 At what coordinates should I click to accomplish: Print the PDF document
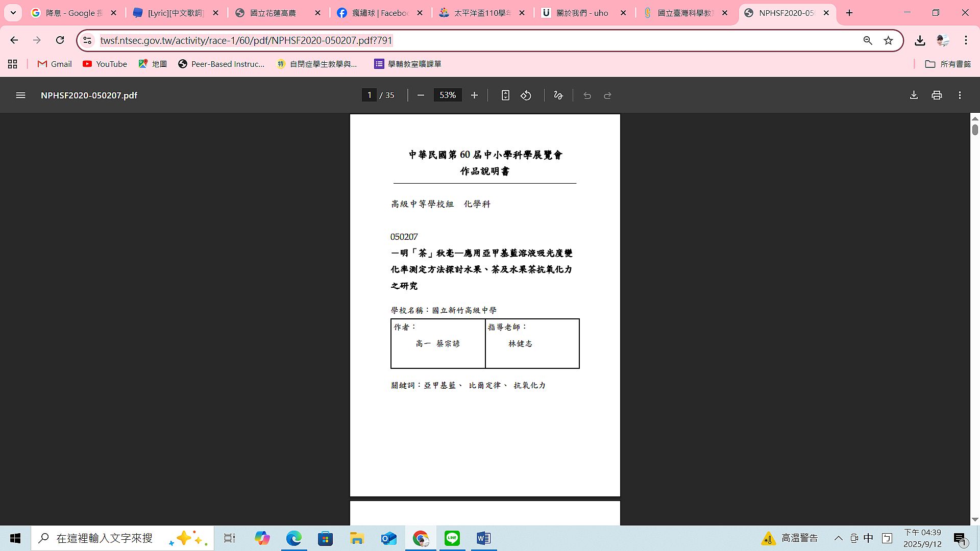pyautogui.click(x=937, y=95)
